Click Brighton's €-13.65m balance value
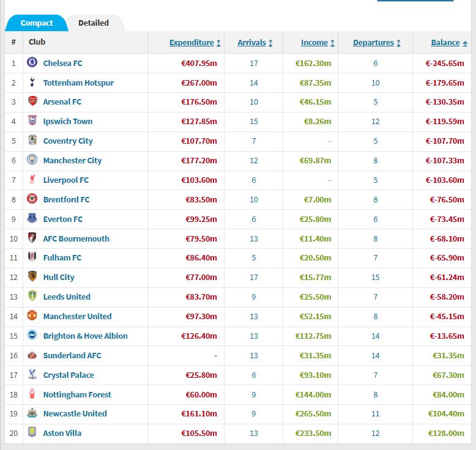The height and width of the screenshot is (450, 476). (x=447, y=336)
